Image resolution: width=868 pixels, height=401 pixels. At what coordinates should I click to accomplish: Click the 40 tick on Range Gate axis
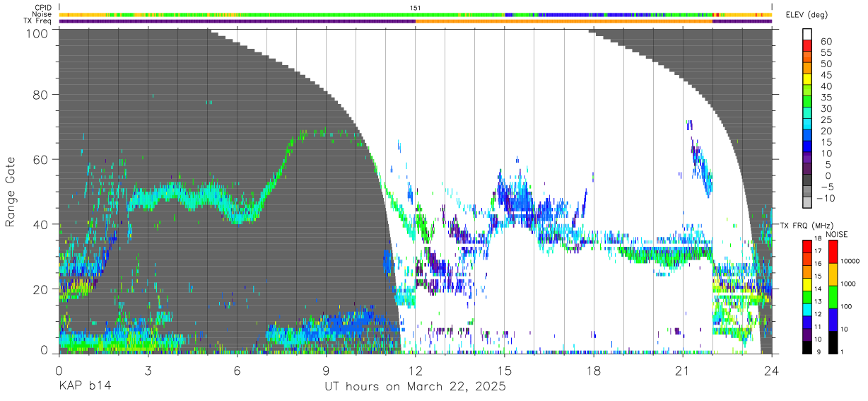(42, 224)
